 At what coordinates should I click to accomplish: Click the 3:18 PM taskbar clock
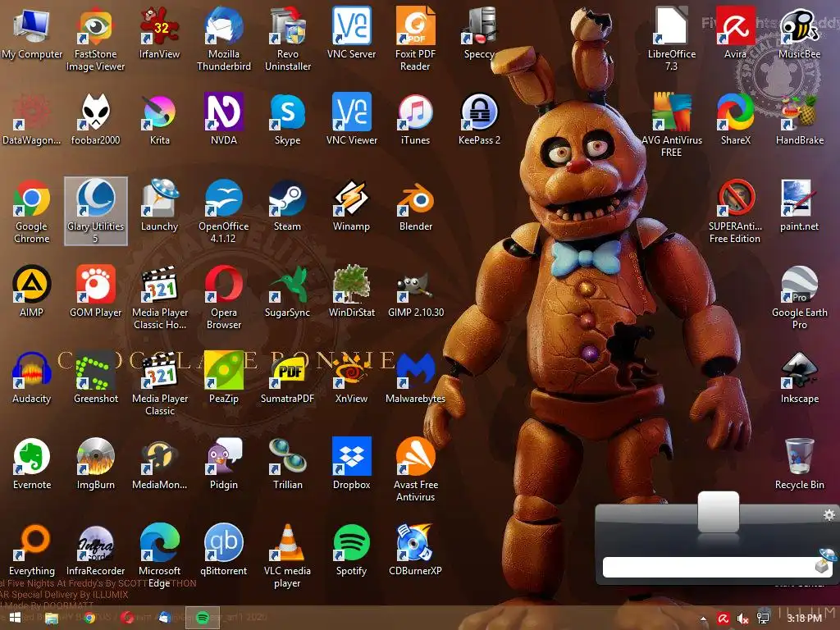coord(804,619)
